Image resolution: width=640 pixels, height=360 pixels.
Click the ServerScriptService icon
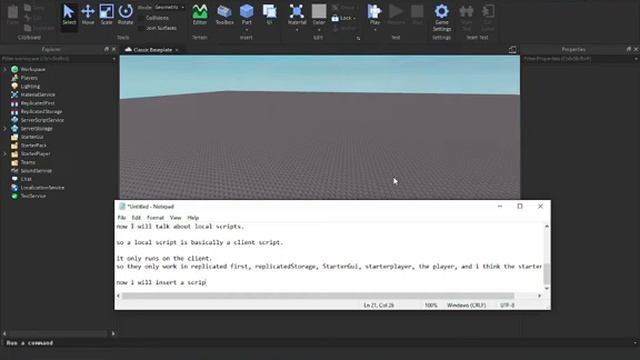click(15, 120)
